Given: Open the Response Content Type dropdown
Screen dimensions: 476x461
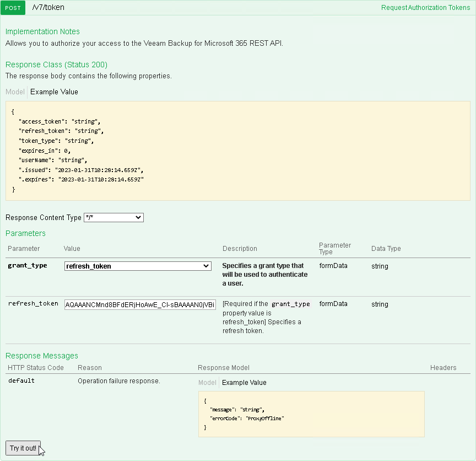Looking at the screenshot, I should pos(113,218).
